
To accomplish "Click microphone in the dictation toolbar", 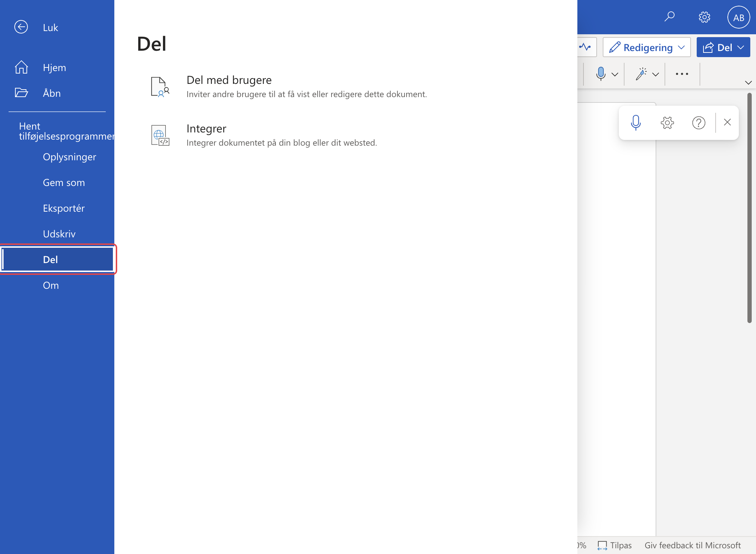I will coord(636,122).
